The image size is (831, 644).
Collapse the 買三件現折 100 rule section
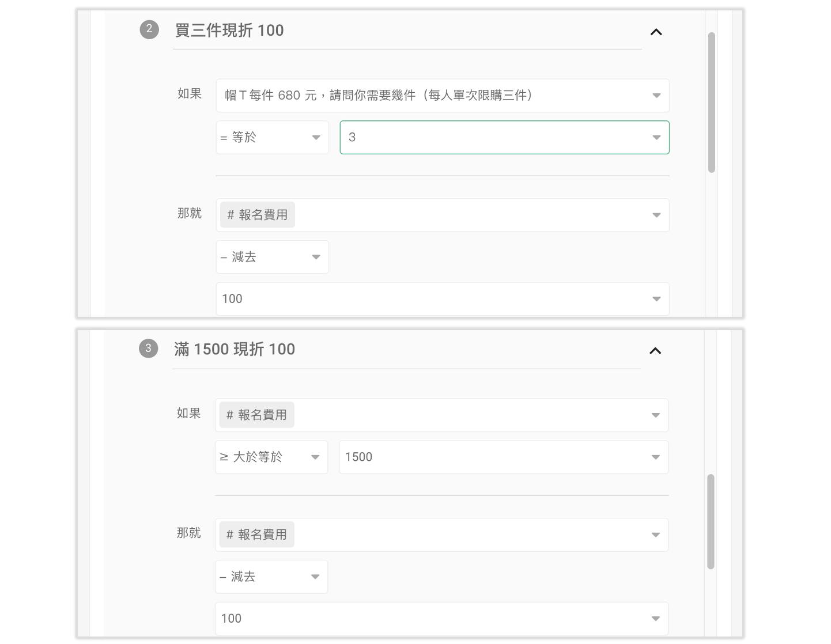tap(656, 32)
